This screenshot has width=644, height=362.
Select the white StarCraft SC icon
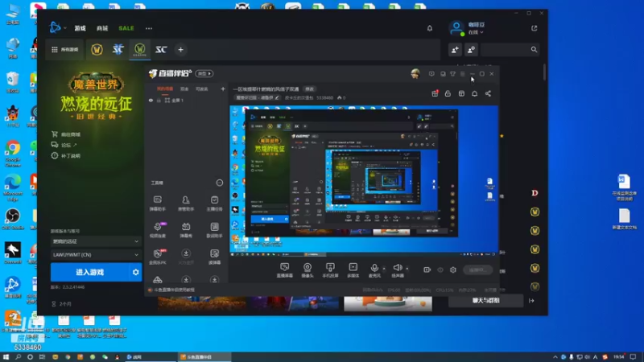(x=161, y=50)
